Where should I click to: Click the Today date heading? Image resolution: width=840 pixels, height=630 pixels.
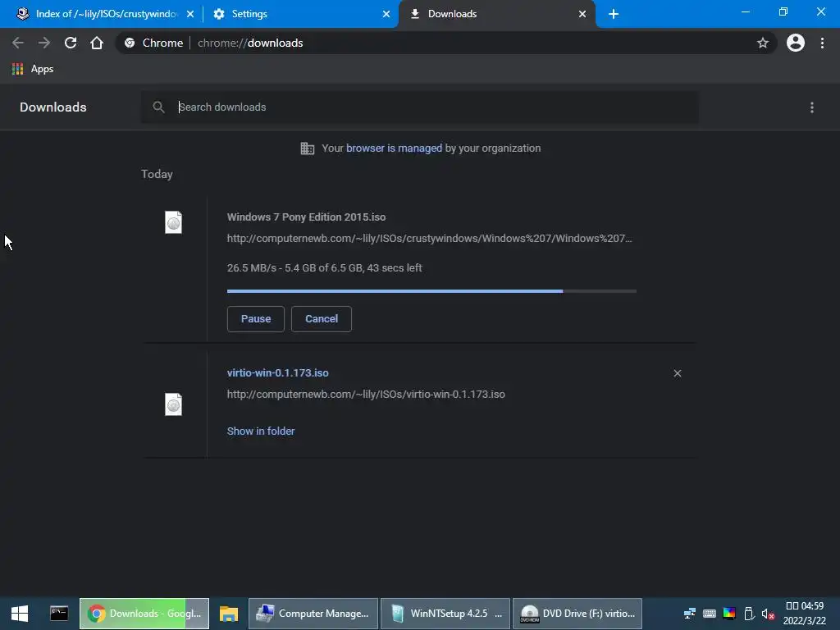[157, 174]
